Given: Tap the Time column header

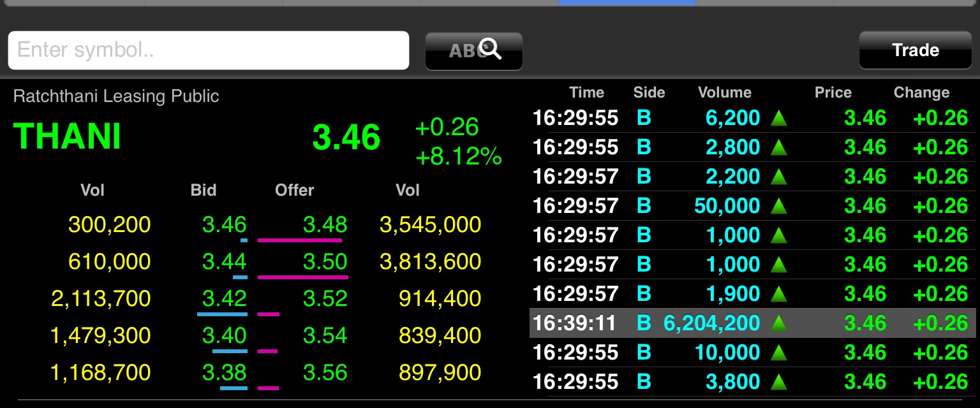Looking at the screenshot, I should point(586,92).
